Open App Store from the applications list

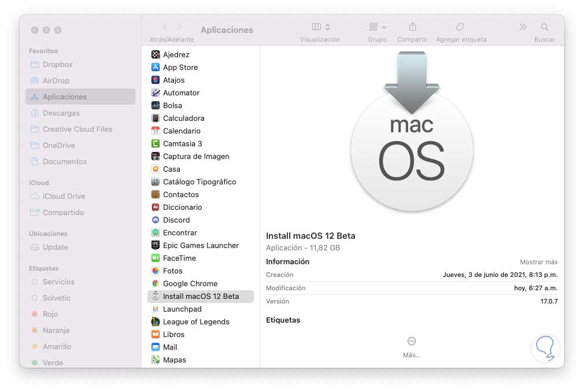tap(180, 68)
